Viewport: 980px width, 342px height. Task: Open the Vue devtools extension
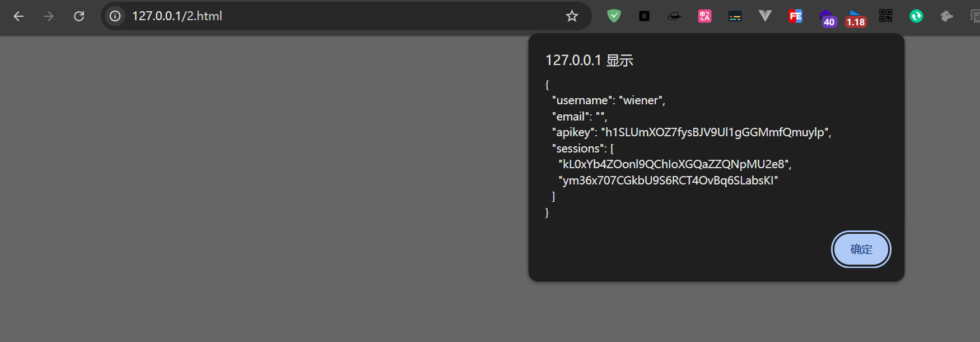tap(765, 16)
